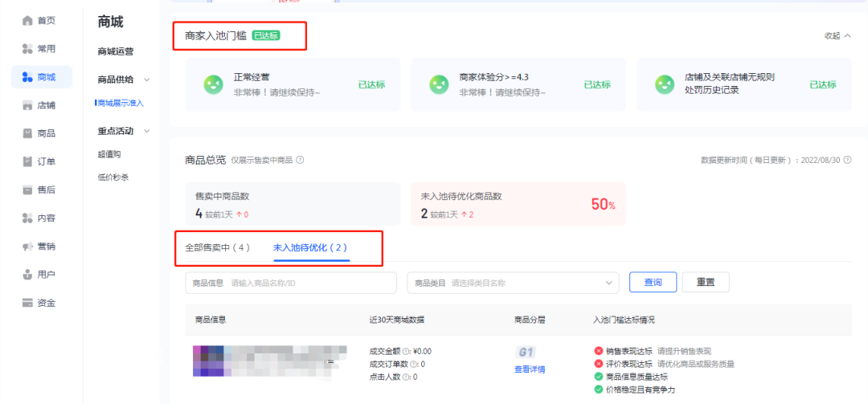Open the 店铺 store icon in sidebar
The width and height of the screenshot is (868, 404).
point(27,105)
